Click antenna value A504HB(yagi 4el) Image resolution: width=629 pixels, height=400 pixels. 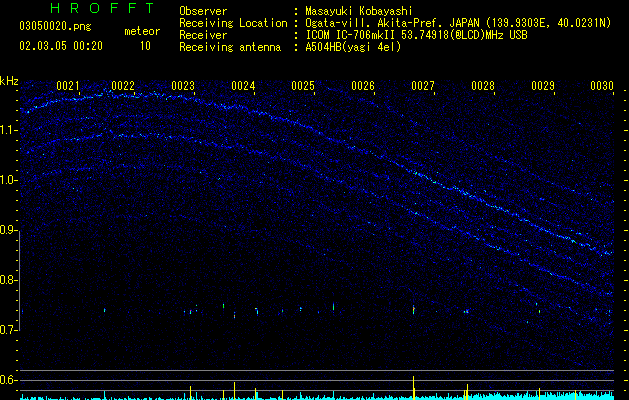pyautogui.click(x=353, y=47)
